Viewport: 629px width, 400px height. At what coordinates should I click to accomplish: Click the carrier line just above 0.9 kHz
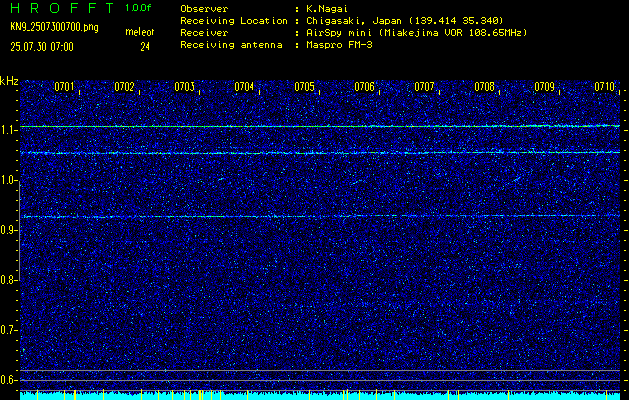pyautogui.click(x=320, y=216)
